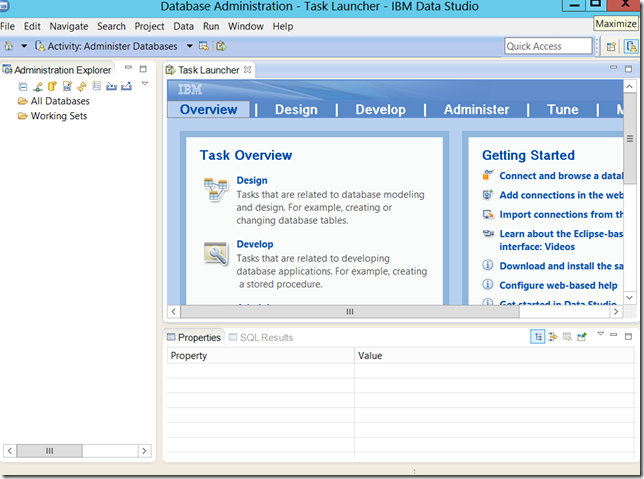Select the Task Launcher editor tab
Viewport: 644px width, 479px height.
pos(208,70)
